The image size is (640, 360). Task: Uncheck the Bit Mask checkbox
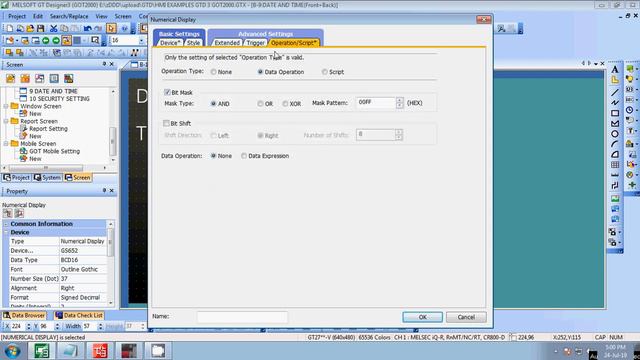(x=167, y=92)
